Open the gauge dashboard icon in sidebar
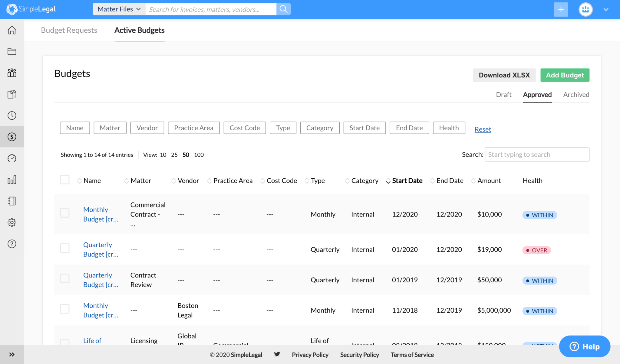The height and width of the screenshot is (364, 620). coord(12,158)
